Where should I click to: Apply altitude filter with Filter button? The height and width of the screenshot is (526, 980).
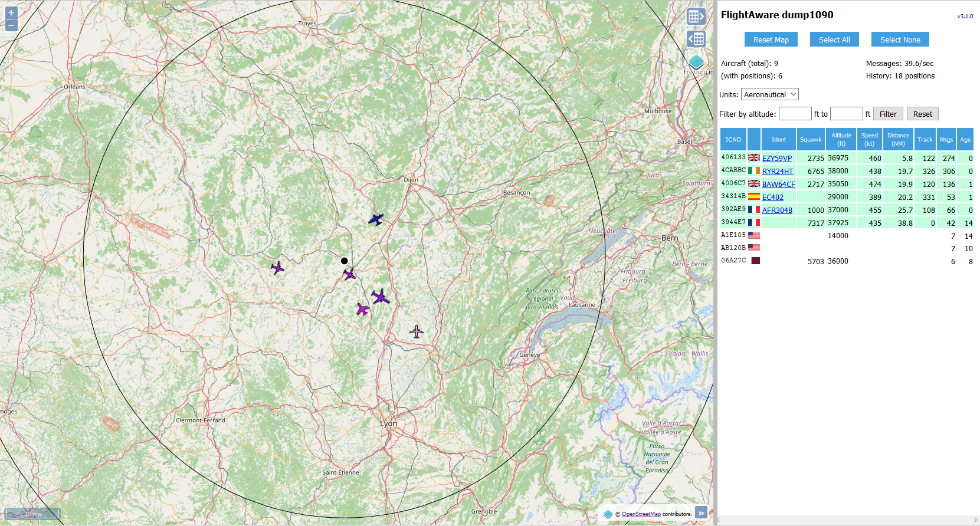coord(888,114)
